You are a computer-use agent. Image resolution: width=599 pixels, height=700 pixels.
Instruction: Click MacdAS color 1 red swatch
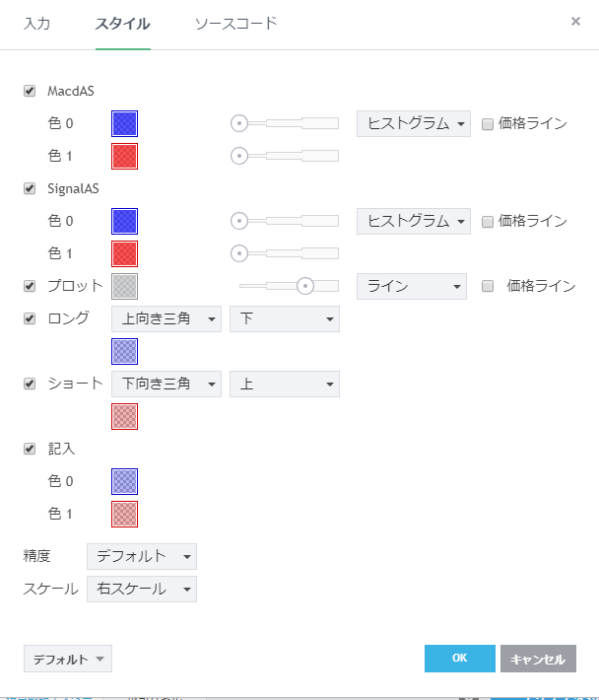pos(125,156)
